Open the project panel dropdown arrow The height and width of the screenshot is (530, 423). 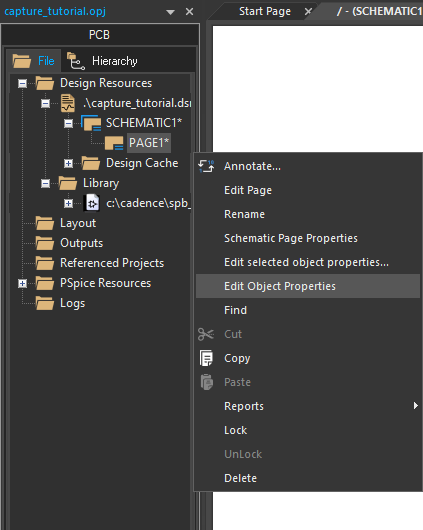pos(170,12)
